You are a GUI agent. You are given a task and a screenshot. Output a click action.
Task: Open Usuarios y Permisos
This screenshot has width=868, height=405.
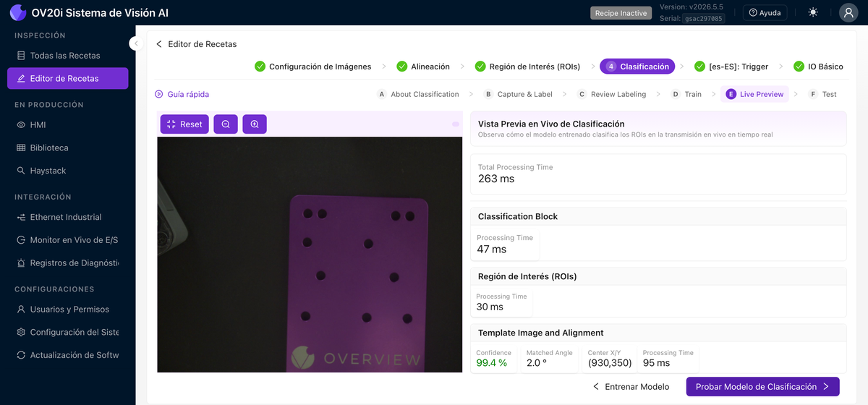tap(68, 310)
